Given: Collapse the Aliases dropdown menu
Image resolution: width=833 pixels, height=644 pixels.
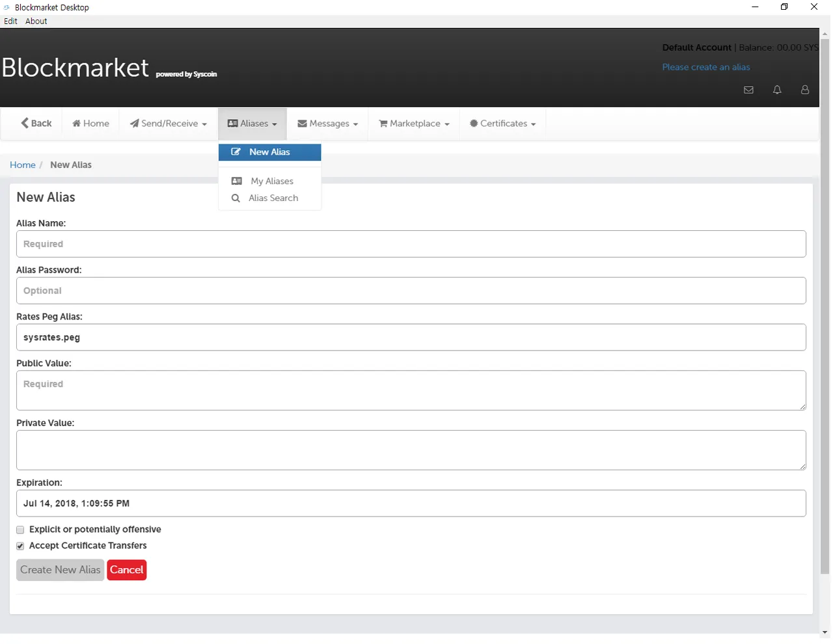Looking at the screenshot, I should [253, 124].
